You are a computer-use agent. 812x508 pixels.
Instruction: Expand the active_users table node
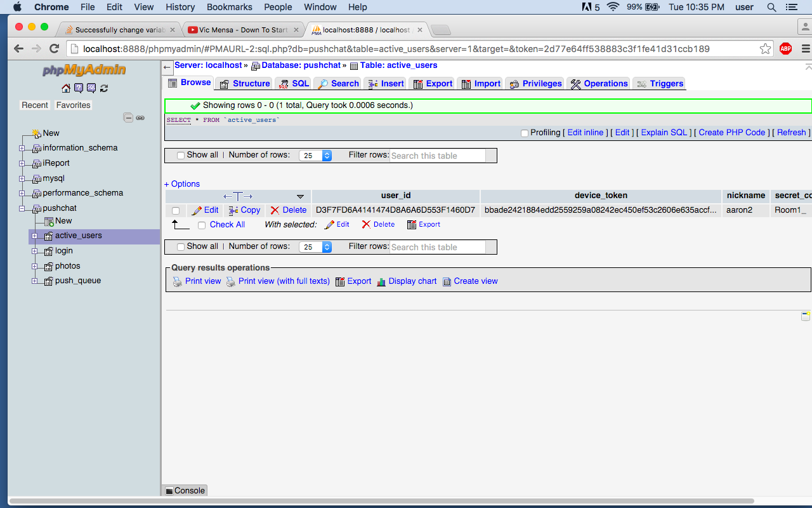point(35,236)
